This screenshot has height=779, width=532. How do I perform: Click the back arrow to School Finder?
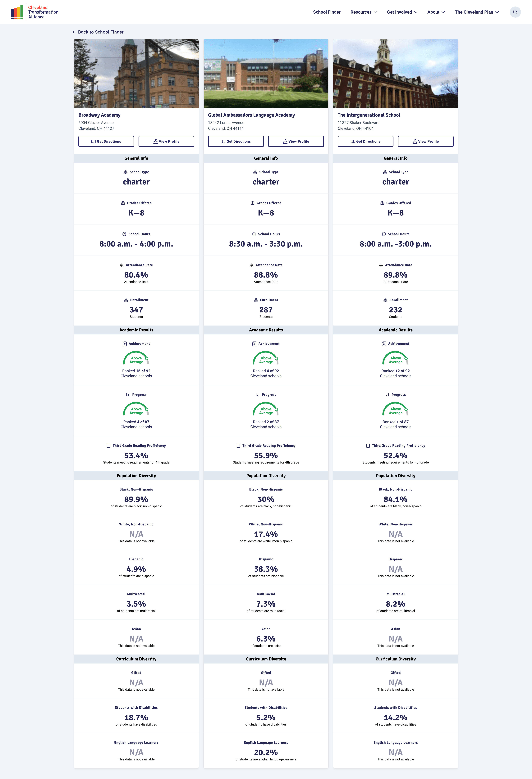74,32
